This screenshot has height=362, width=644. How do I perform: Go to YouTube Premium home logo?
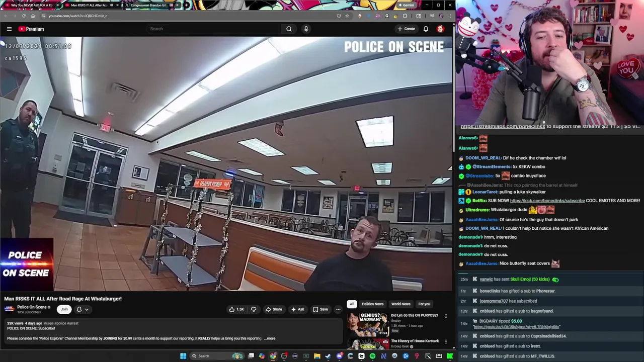click(x=31, y=29)
